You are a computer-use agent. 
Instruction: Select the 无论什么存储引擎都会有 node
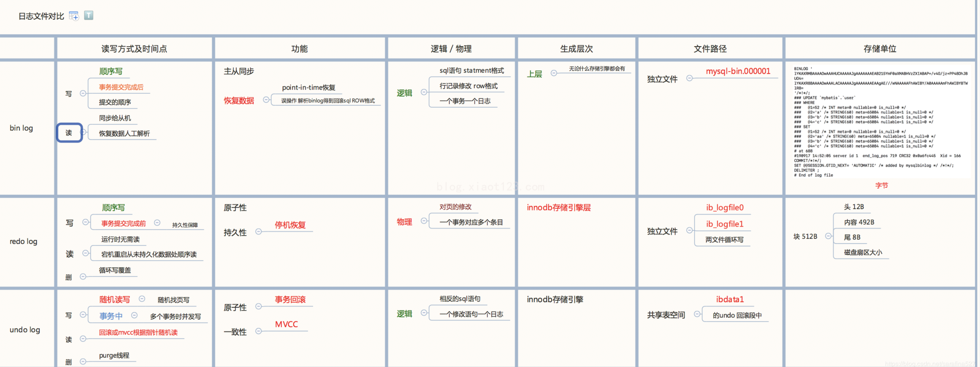[x=597, y=68]
